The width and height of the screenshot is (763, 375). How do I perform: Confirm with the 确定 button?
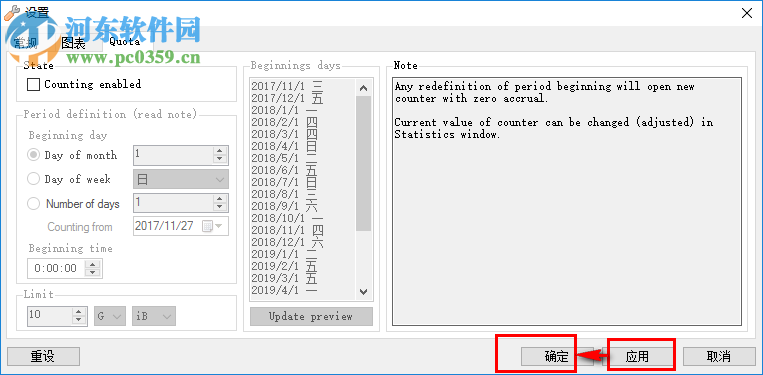click(557, 357)
